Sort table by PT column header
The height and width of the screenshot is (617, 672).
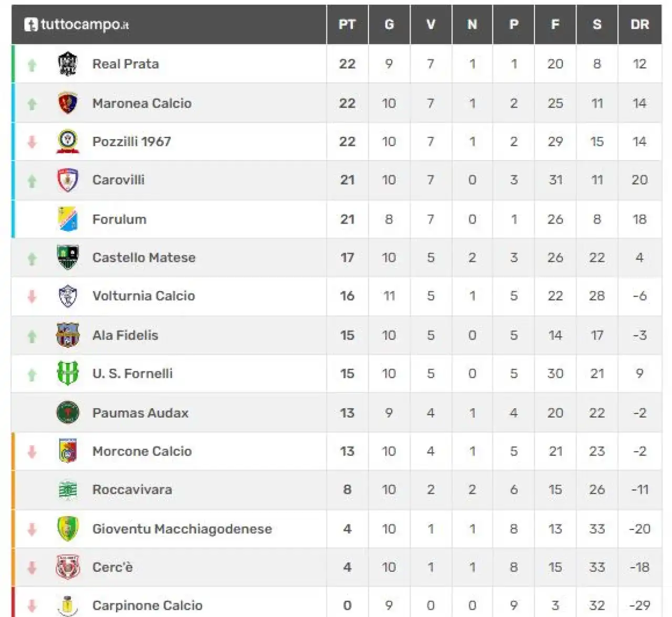coord(347,24)
